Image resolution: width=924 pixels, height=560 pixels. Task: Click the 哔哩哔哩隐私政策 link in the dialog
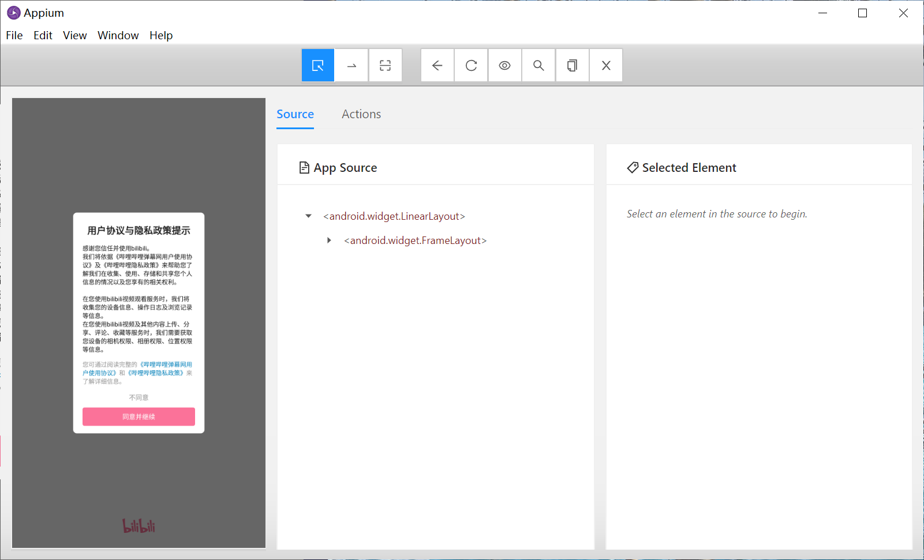coord(156,373)
